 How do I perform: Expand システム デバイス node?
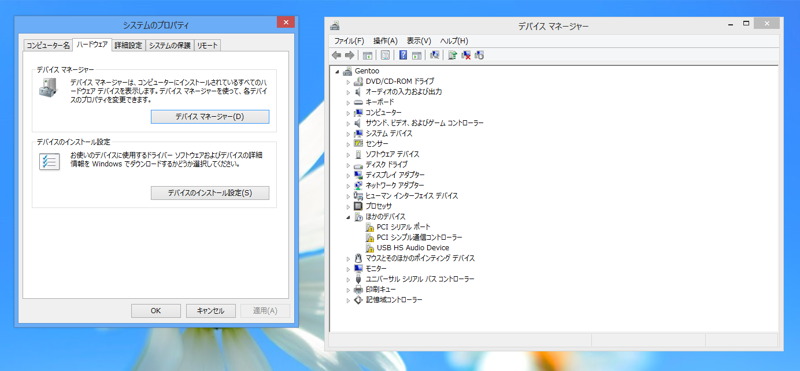click(x=348, y=134)
